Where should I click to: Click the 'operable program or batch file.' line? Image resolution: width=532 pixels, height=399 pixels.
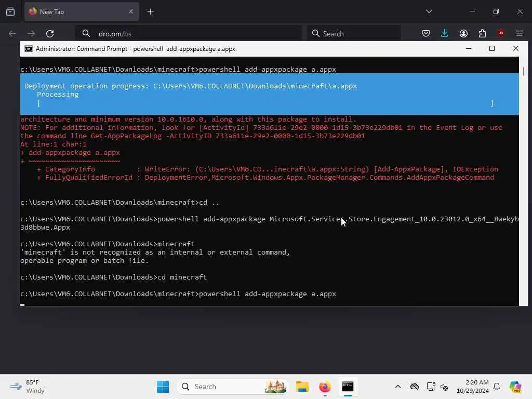point(85,261)
